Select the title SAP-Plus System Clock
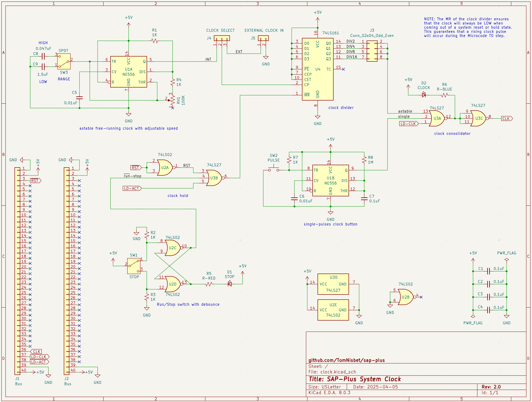Screen dimensions: 532x402 [355, 379]
